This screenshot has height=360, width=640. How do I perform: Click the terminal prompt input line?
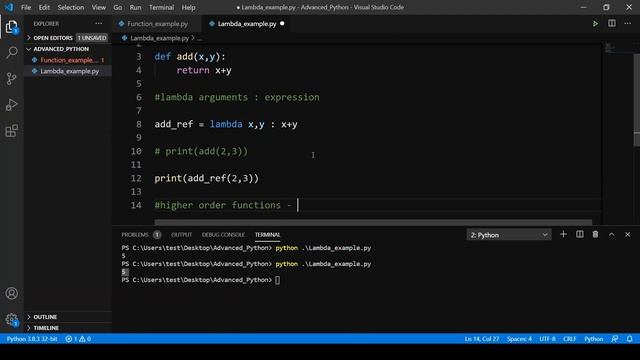click(x=200, y=280)
